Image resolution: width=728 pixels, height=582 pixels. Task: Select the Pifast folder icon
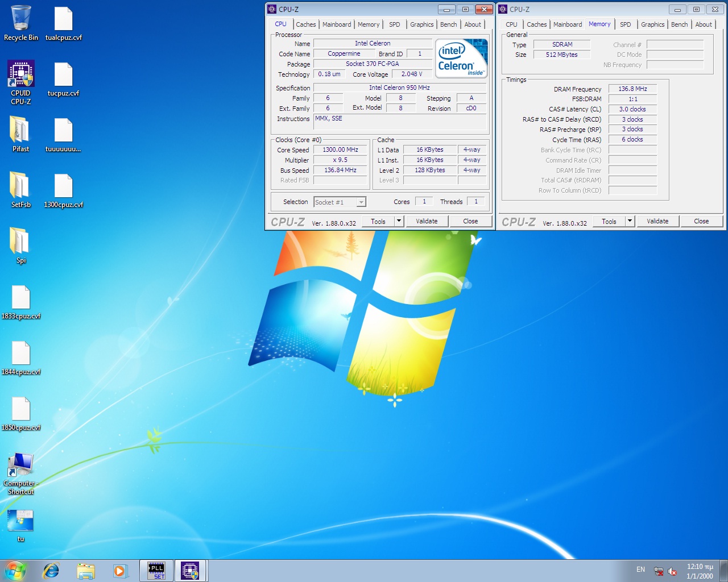[x=21, y=134]
